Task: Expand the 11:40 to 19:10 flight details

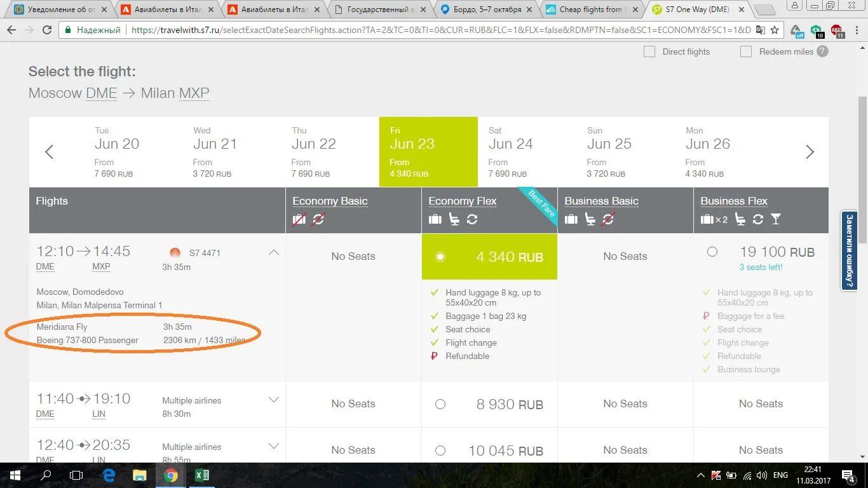Action: click(274, 400)
